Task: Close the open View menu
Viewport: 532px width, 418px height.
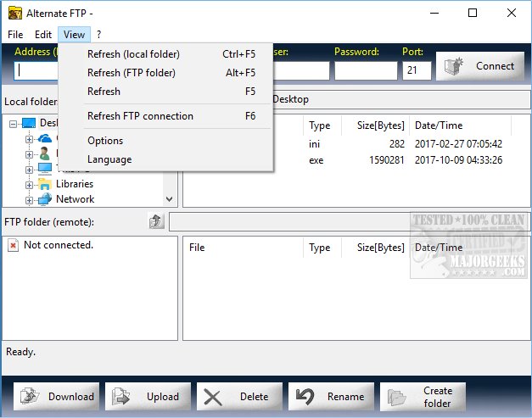Action: 74,35
